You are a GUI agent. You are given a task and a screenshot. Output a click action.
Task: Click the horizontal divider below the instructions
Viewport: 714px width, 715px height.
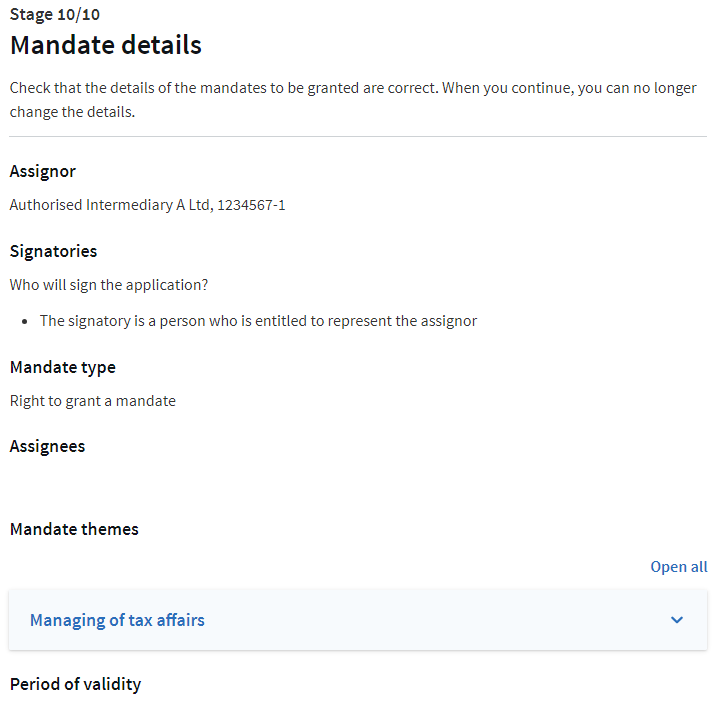click(x=357, y=136)
